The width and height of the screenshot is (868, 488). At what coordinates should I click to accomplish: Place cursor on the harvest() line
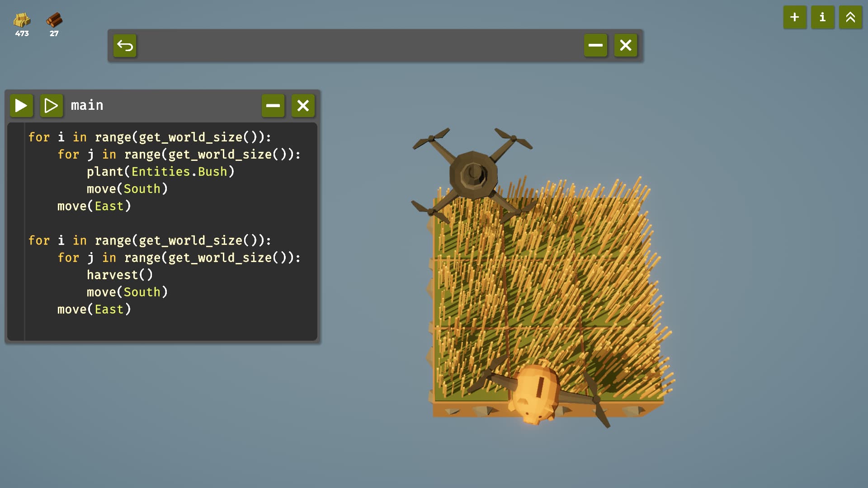[120, 275]
